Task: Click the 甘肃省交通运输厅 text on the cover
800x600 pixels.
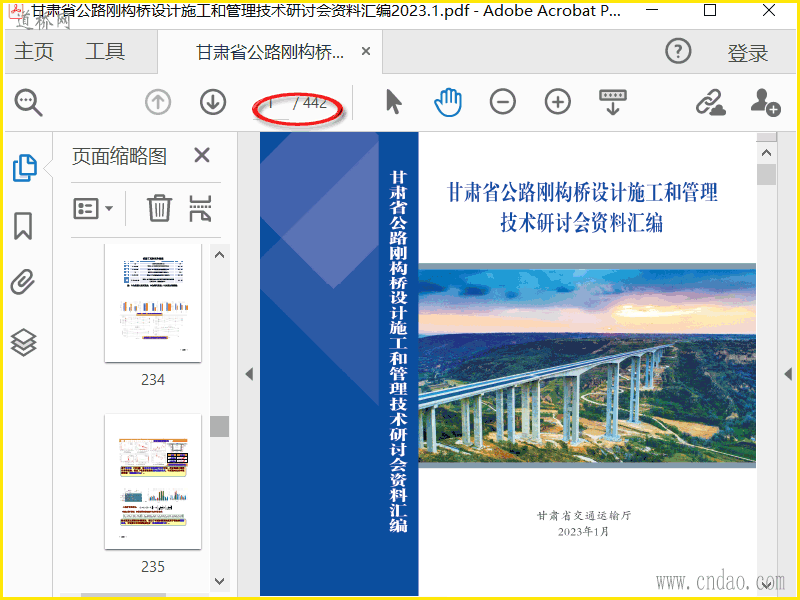Action: tap(584, 516)
